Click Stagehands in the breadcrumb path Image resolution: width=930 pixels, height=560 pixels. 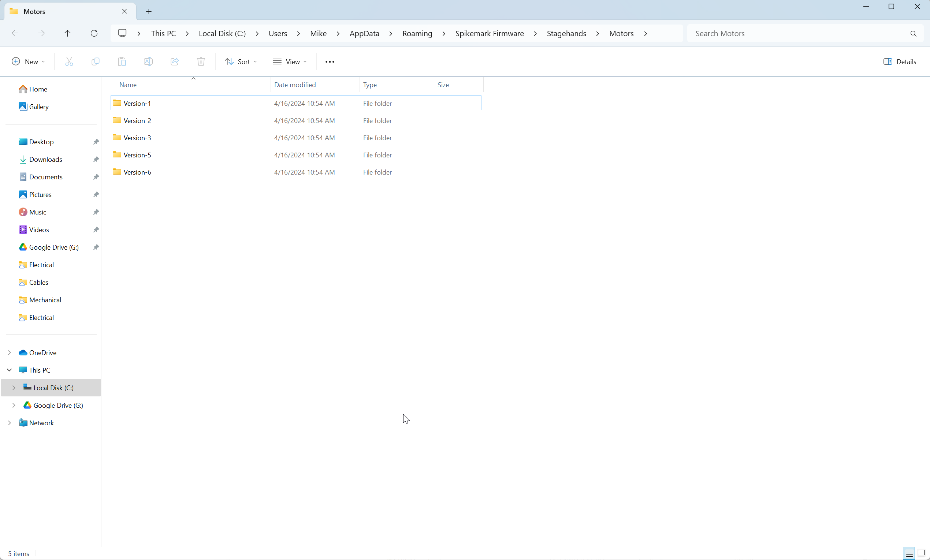coord(566,34)
